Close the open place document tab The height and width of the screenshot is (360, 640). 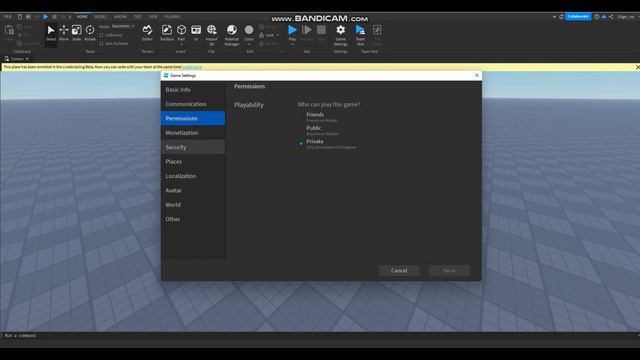point(27,59)
